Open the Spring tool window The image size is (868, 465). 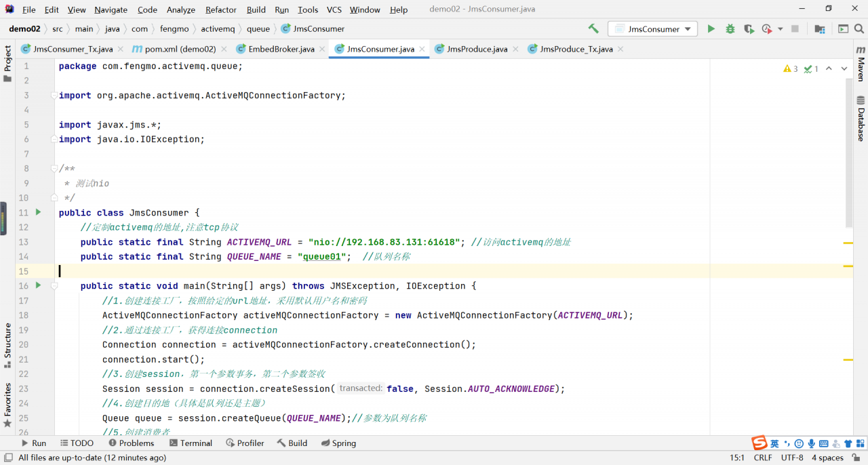[x=338, y=443]
